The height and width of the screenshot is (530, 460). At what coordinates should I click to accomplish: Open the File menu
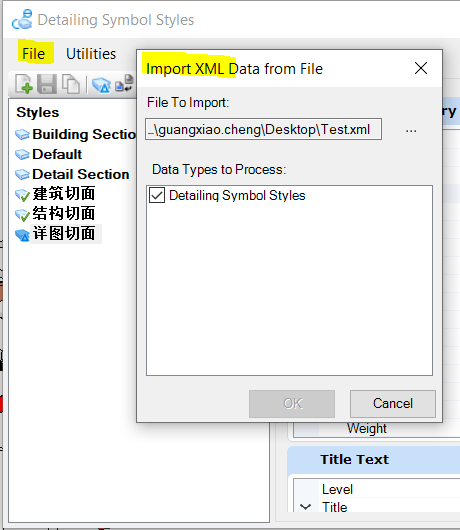click(x=34, y=54)
